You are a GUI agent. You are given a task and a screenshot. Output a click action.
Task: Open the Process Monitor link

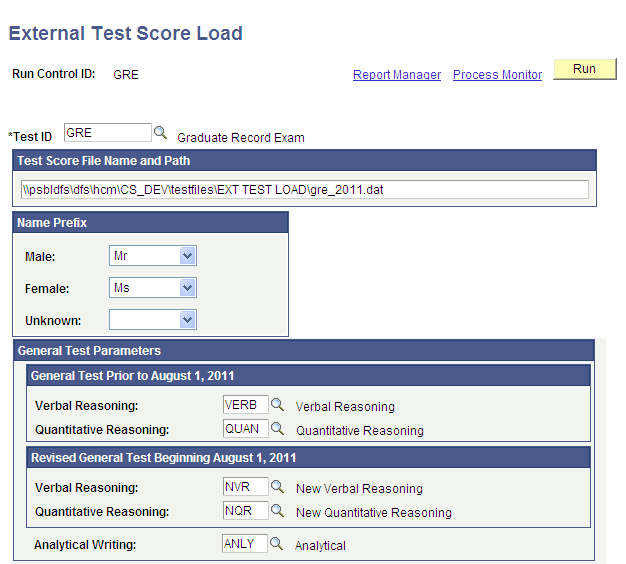497,75
